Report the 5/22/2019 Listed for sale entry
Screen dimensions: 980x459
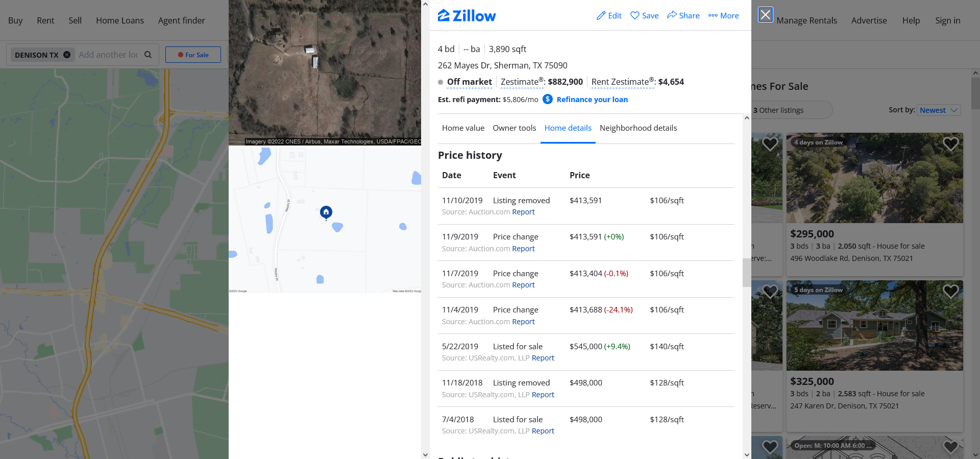543,358
